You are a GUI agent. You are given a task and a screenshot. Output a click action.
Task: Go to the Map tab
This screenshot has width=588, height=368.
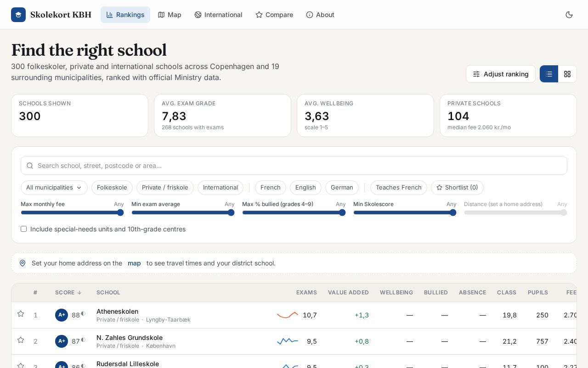[x=170, y=15]
